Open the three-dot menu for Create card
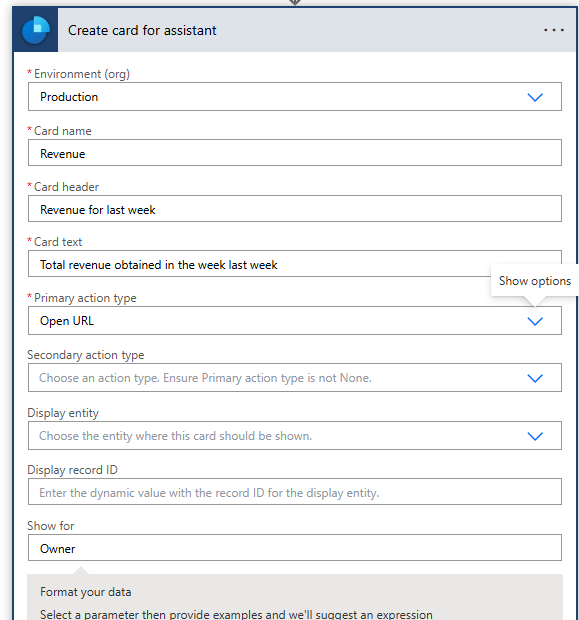Screen dimensions: 579x620 553,30
